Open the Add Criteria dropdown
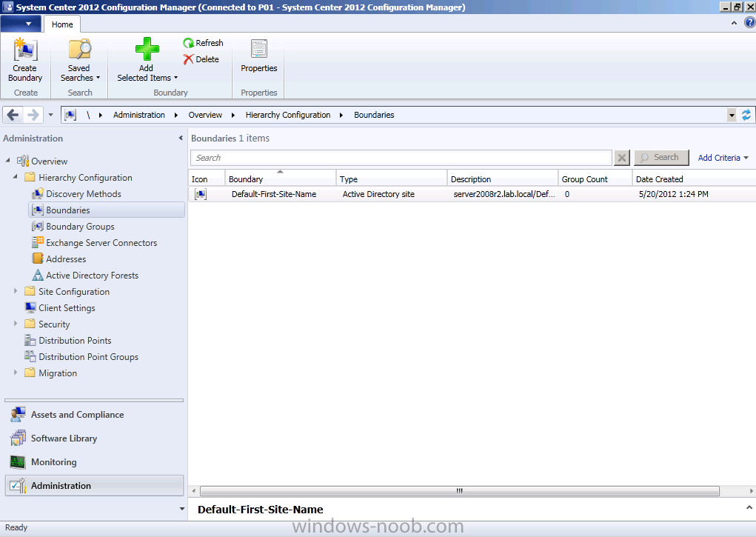756x537 pixels. tap(723, 158)
